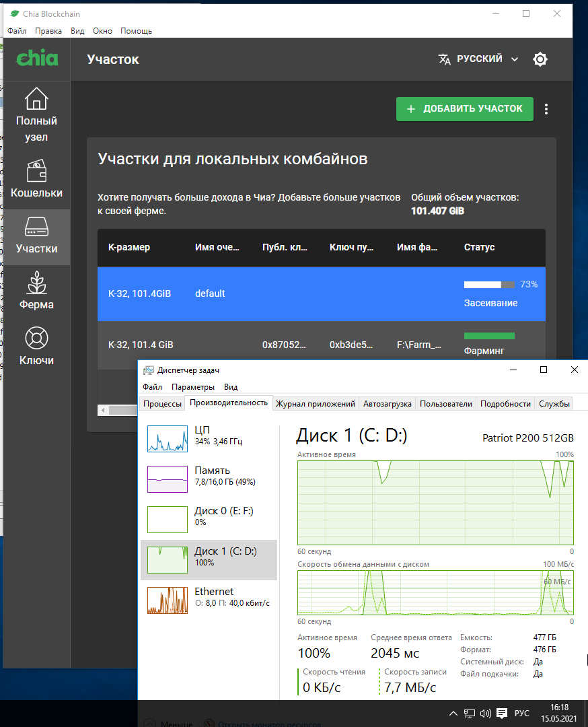Click the Chia logo in sidebar
Screen dimensions: 588x727
point(37,59)
